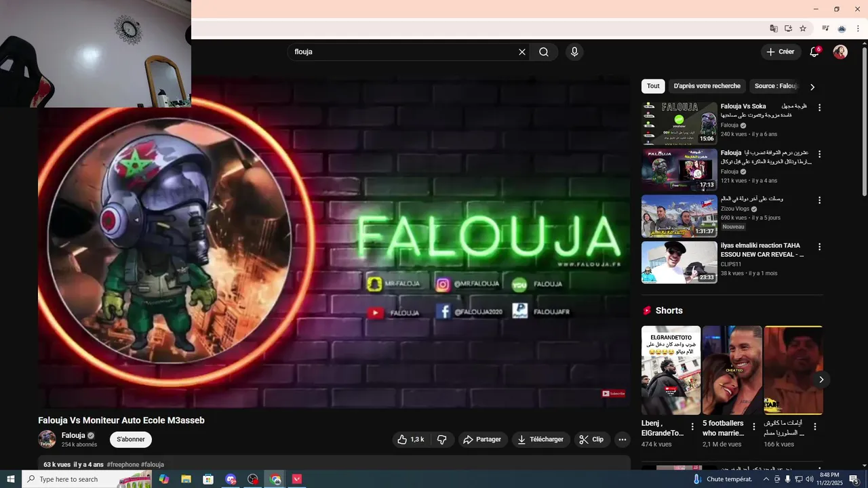Open the Falouja channel avatar below the video
Image resolution: width=868 pixels, height=488 pixels.
point(47,439)
